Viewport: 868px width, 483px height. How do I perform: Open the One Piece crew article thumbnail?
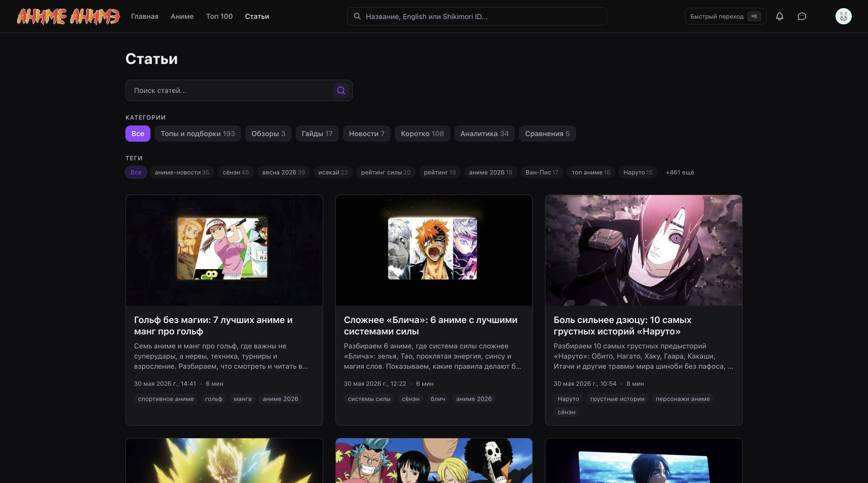point(434,461)
